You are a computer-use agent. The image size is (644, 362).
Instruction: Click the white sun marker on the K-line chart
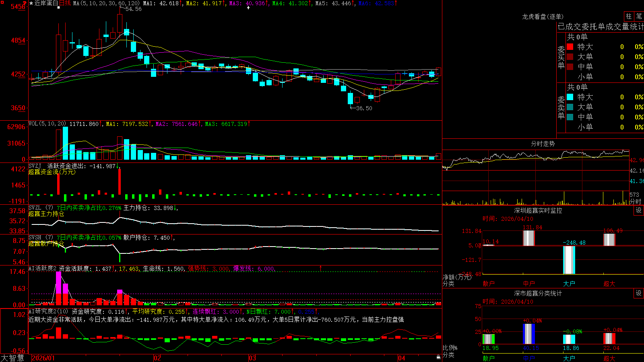click(x=59, y=8)
